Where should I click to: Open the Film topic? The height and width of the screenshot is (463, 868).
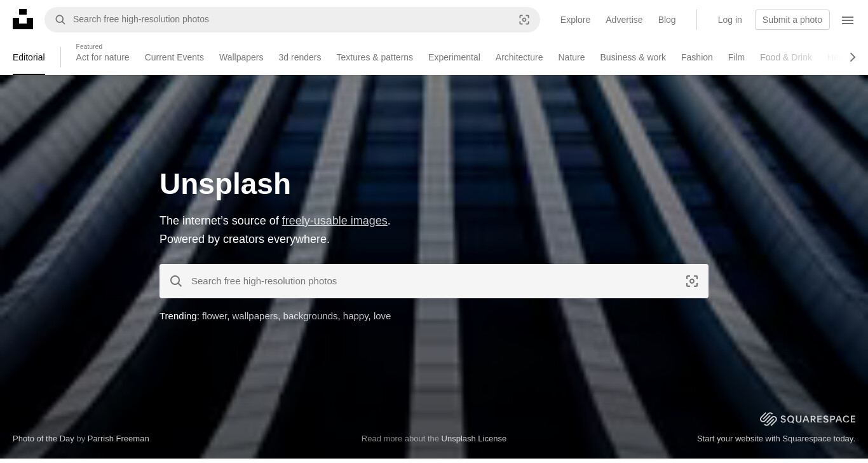(736, 57)
